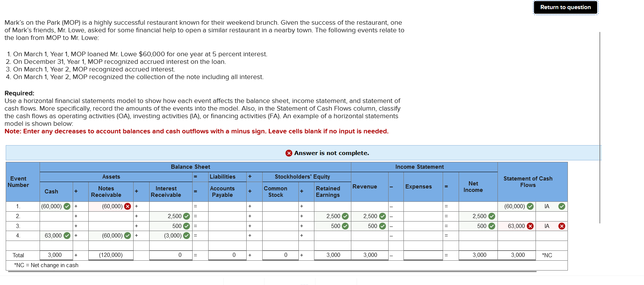Select event 4 Cash cell with 63,000
The width and height of the screenshot is (644, 285).
coord(56,236)
